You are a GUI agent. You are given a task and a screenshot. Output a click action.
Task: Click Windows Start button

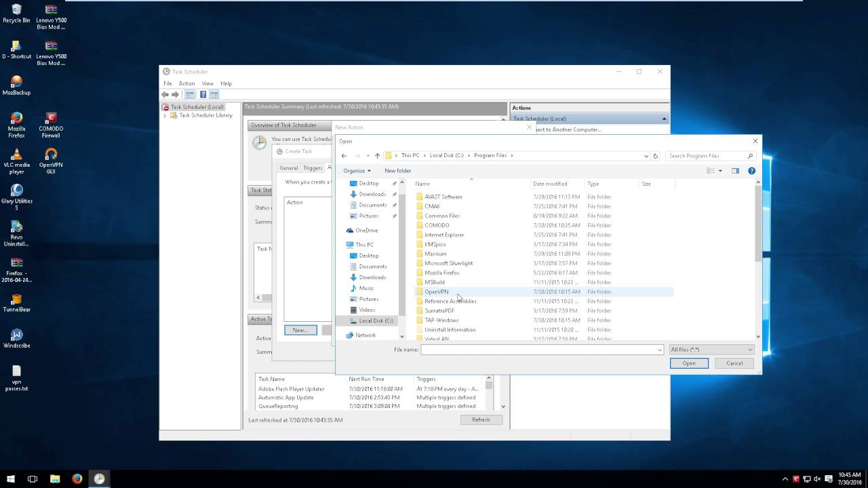click(x=11, y=479)
